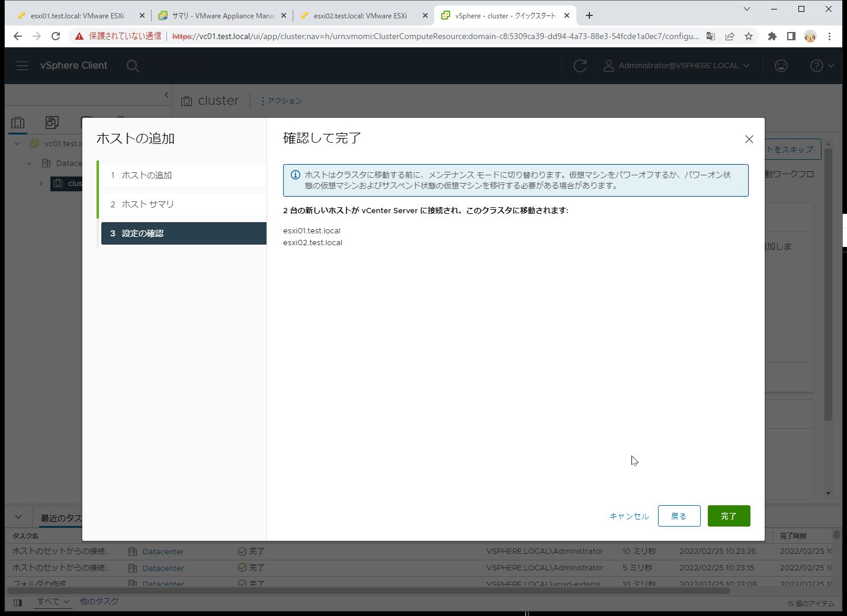Select the cluster item in the tree

[67, 184]
